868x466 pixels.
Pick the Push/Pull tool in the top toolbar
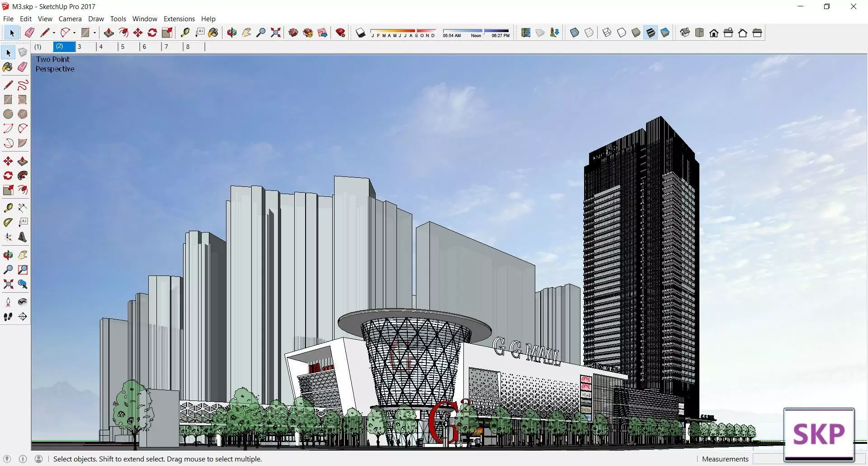coord(108,33)
